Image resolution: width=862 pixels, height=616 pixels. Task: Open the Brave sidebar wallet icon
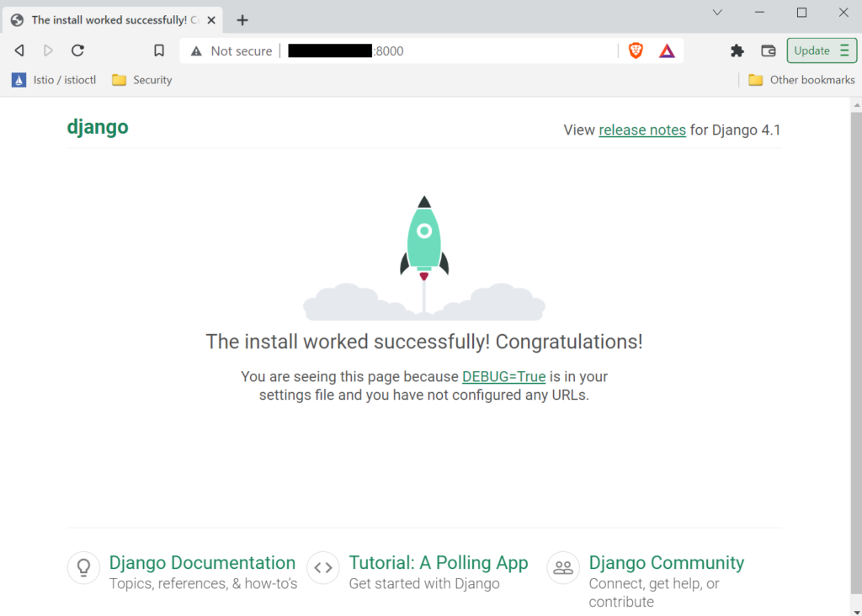tap(768, 50)
